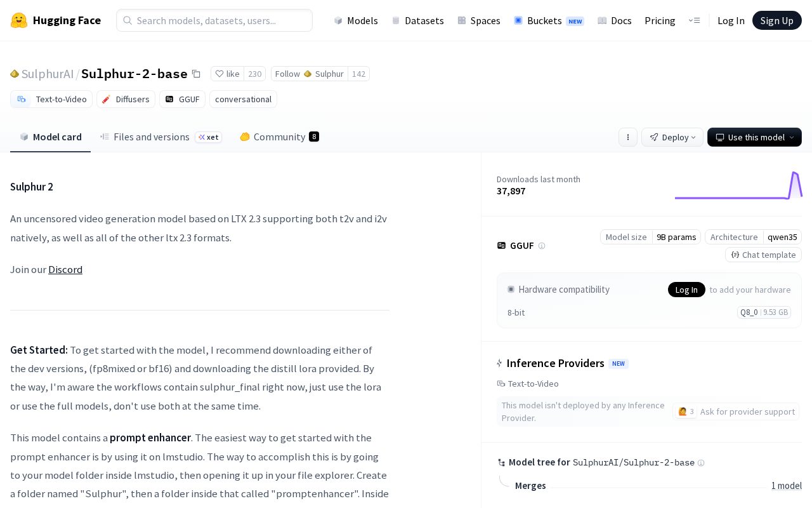Click the Sign Up button
The width and height of the screenshot is (812, 508).
click(777, 20)
